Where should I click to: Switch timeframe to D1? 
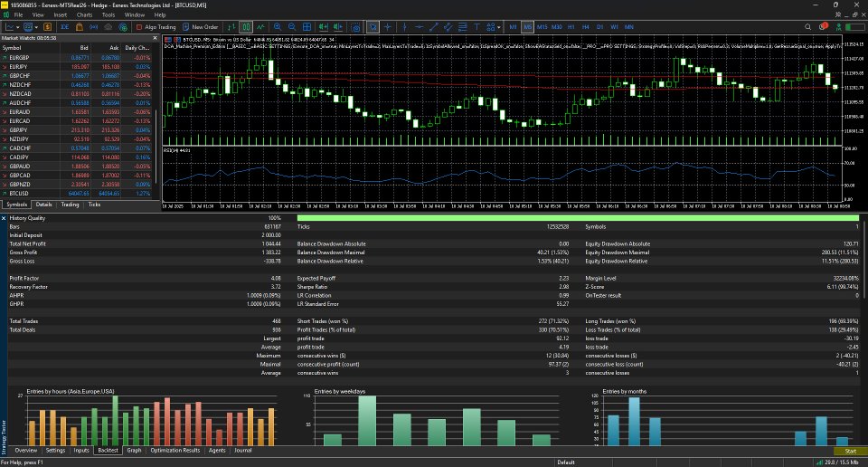coord(600,26)
